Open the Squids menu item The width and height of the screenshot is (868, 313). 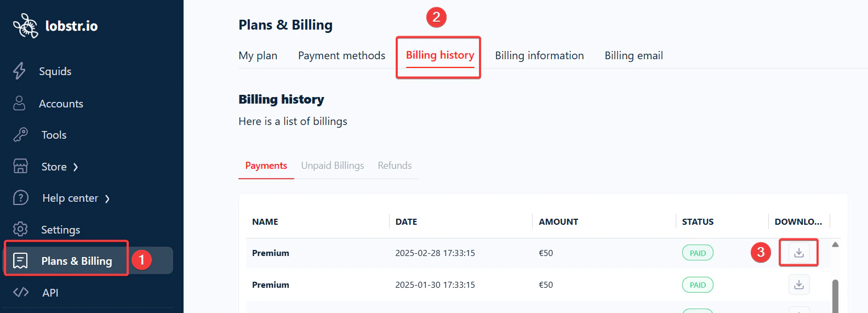55,71
